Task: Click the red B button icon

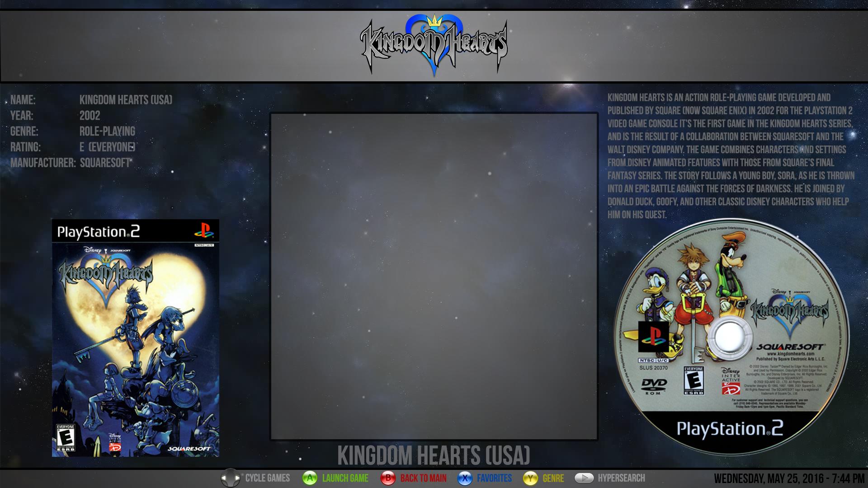Action: pos(388,478)
